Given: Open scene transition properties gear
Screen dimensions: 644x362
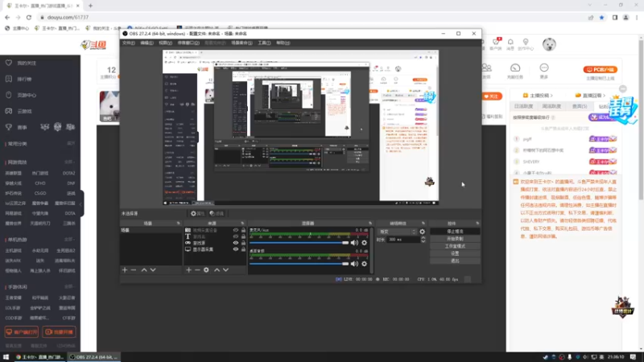Looking at the screenshot, I should pyautogui.click(x=422, y=232).
